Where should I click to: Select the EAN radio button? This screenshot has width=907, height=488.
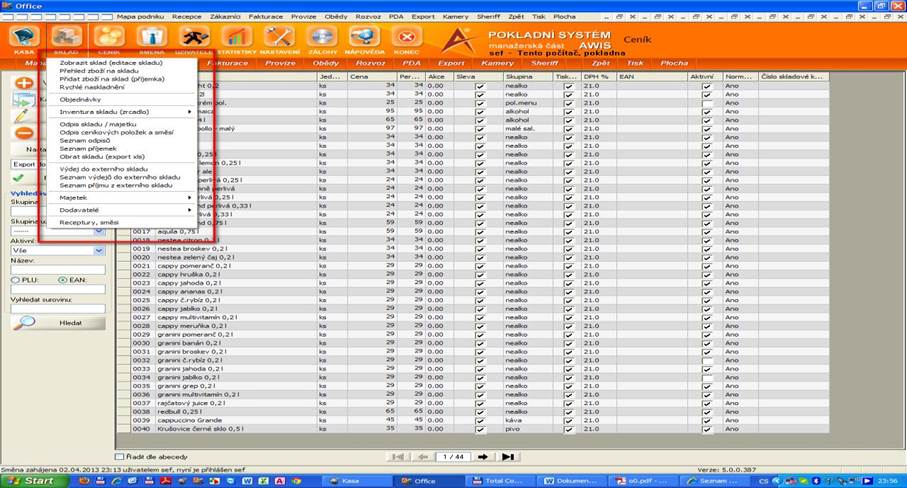(62, 280)
